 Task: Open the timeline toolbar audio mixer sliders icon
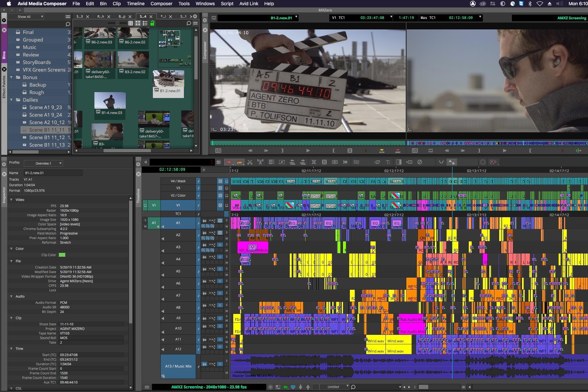click(x=356, y=162)
